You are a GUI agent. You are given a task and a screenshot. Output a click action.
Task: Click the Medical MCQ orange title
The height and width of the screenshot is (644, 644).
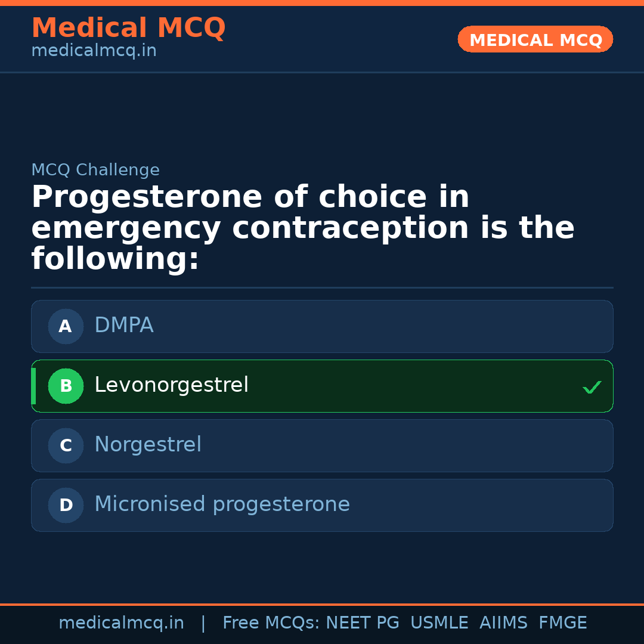[x=128, y=28]
